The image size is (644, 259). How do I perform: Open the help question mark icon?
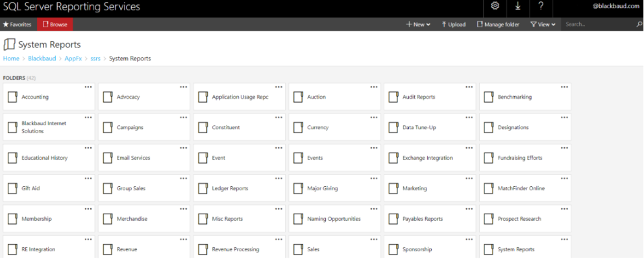541,6
